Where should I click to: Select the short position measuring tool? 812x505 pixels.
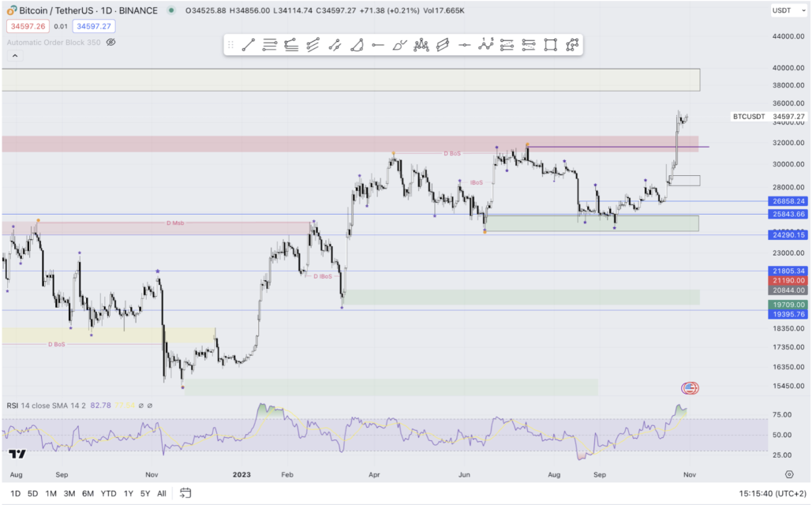529,45
